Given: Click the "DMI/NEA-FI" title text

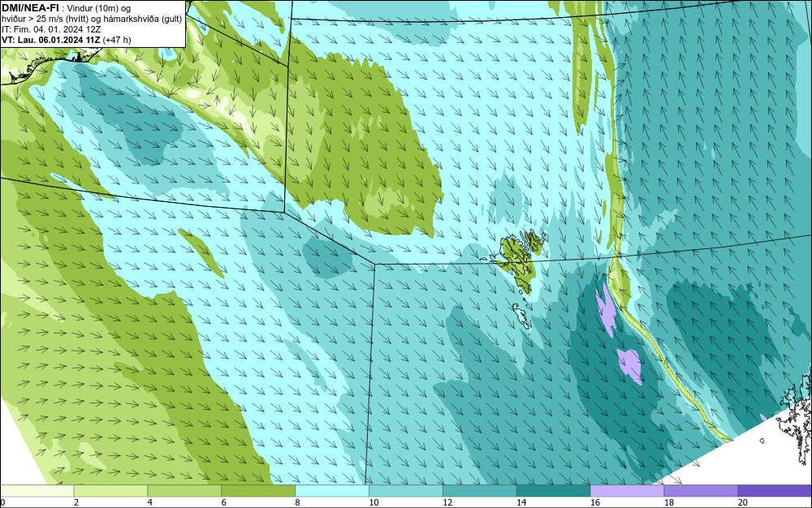Looking at the screenshot, I should tap(30, 6).
